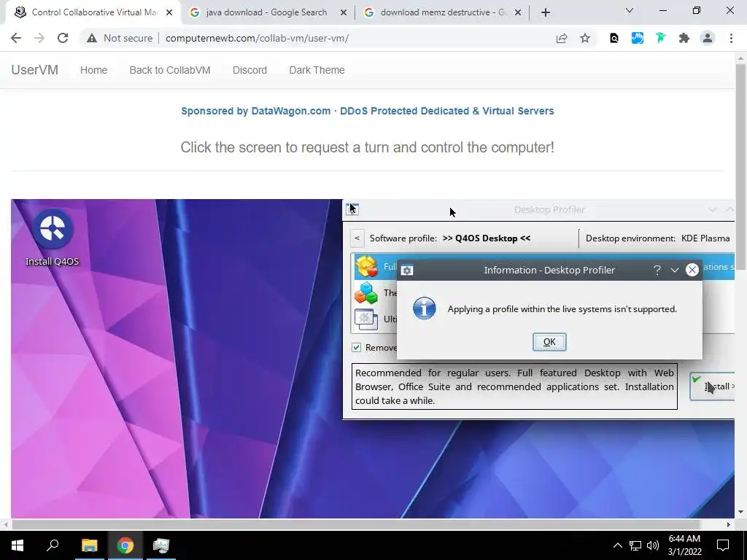Image resolution: width=747 pixels, height=560 pixels.
Task: Click the Install button in Desktop Profiler
Action: (x=712, y=386)
